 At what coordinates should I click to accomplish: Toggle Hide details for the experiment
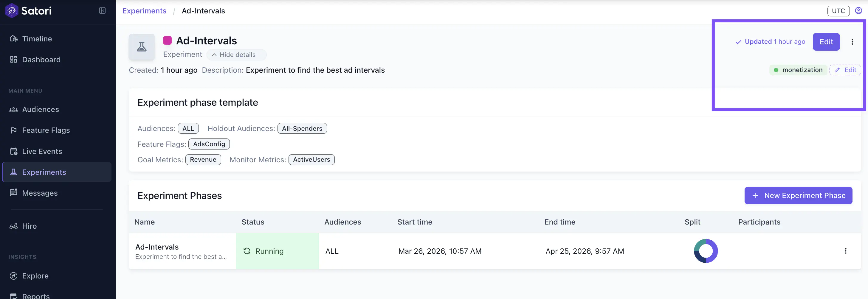(x=233, y=54)
